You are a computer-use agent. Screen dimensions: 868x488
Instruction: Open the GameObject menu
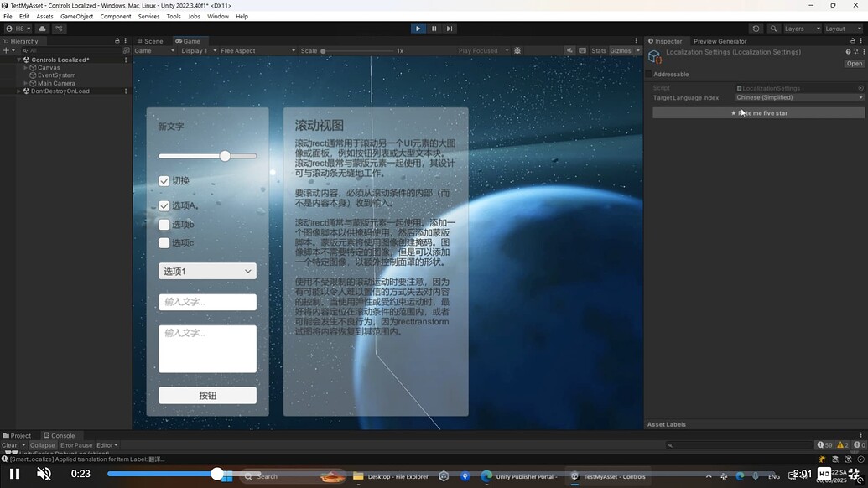pyautogui.click(x=76, y=16)
